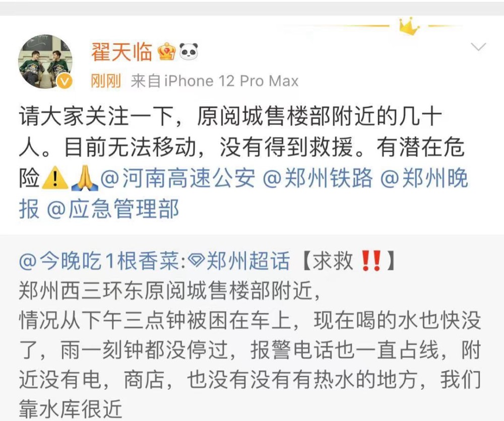Open @郑州晚报 mention link
Screen dimensions: 504x421
[243, 193]
